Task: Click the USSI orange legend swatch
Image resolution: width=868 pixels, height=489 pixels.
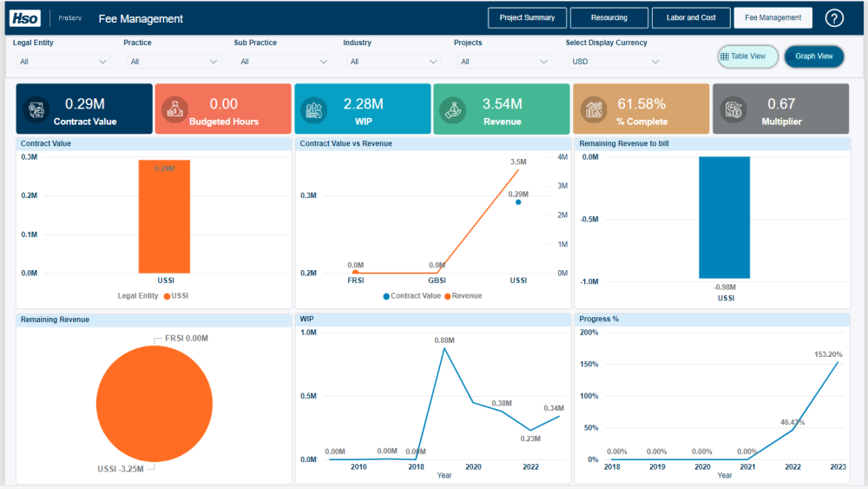Action: pos(167,296)
